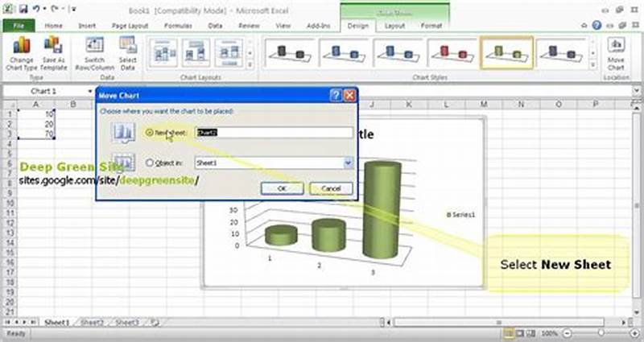This screenshot has height=342, width=644.
Task: Click the new sheet name text field
Action: pyautogui.click(x=274, y=133)
